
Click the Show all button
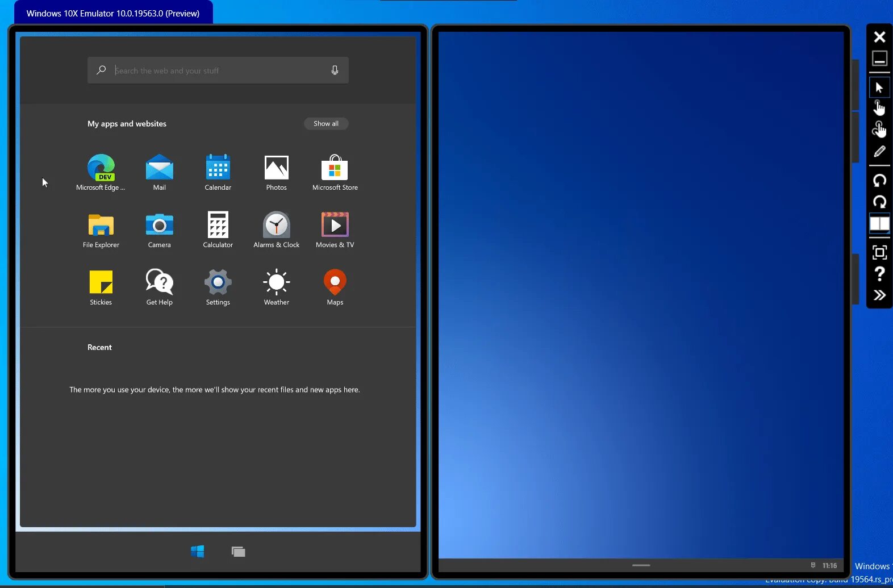pos(326,123)
